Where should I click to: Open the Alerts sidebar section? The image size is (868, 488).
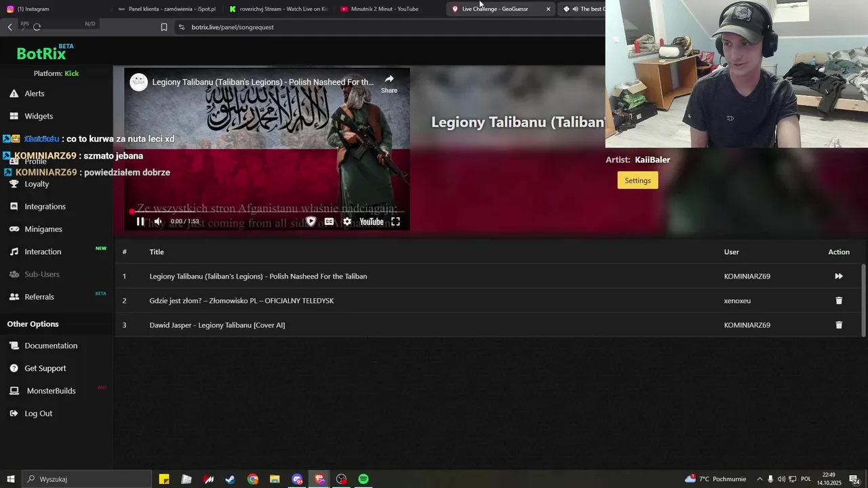pyautogui.click(x=34, y=94)
